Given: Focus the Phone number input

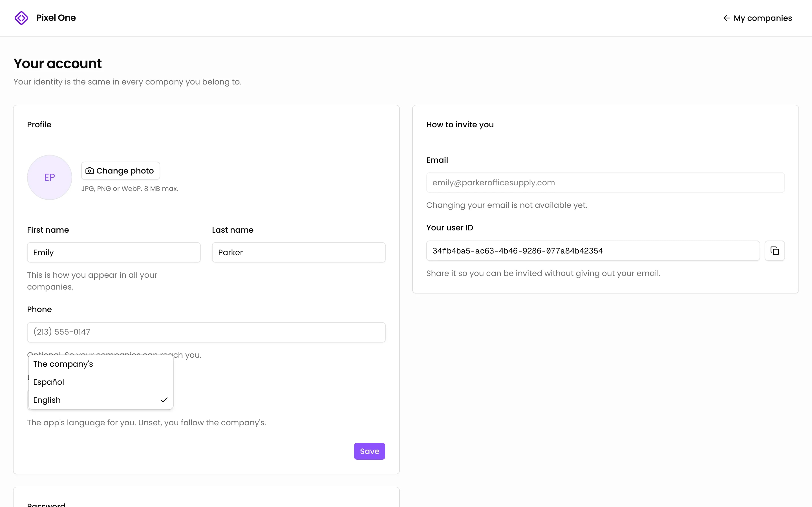Looking at the screenshot, I should tap(206, 332).
